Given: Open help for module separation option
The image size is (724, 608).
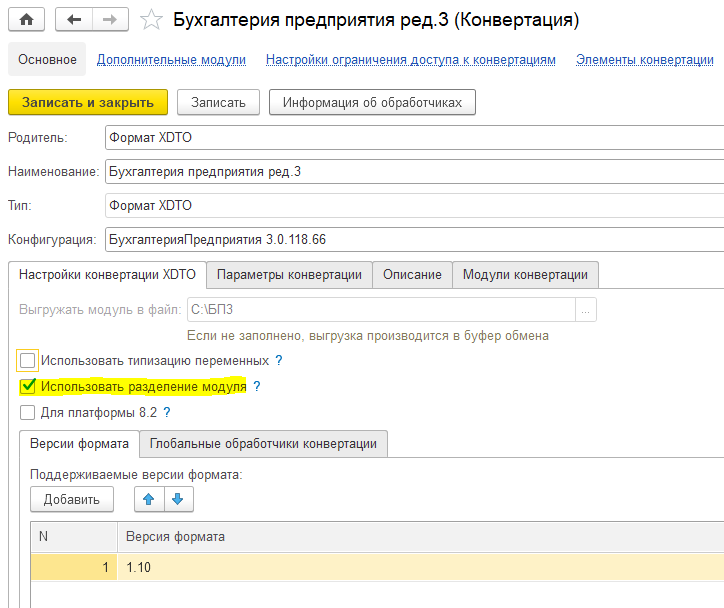Looking at the screenshot, I should pos(257,386).
